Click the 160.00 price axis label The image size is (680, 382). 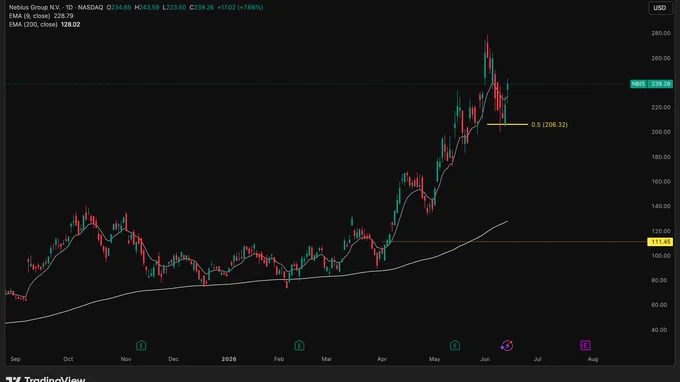coord(661,182)
